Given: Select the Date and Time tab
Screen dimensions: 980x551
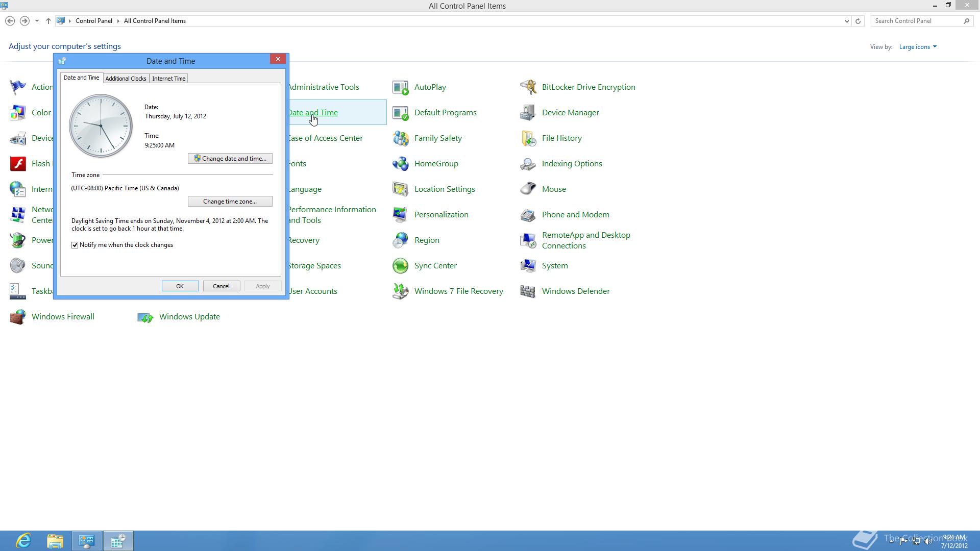Looking at the screenshot, I should click(81, 78).
